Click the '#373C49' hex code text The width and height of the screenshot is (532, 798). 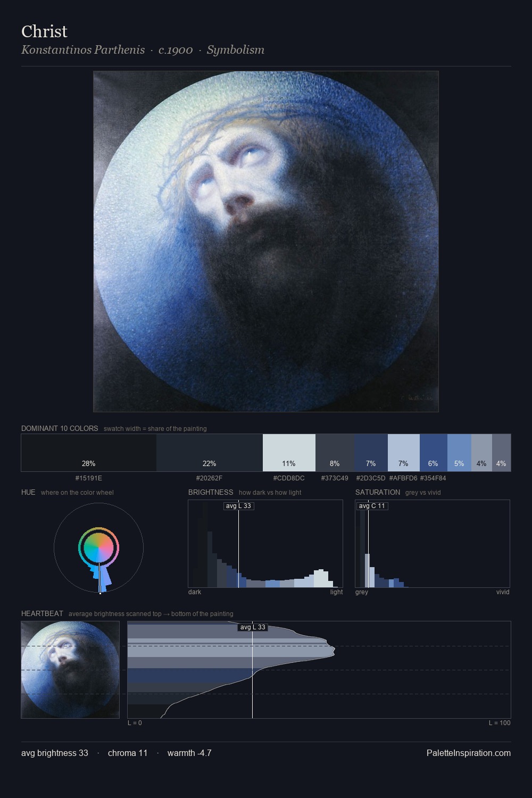[335, 478]
